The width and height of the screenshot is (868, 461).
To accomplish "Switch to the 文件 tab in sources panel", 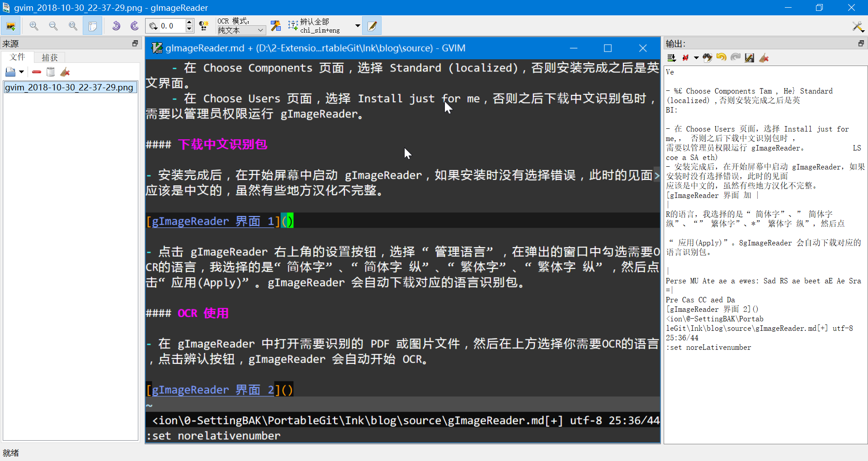I will [x=18, y=57].
